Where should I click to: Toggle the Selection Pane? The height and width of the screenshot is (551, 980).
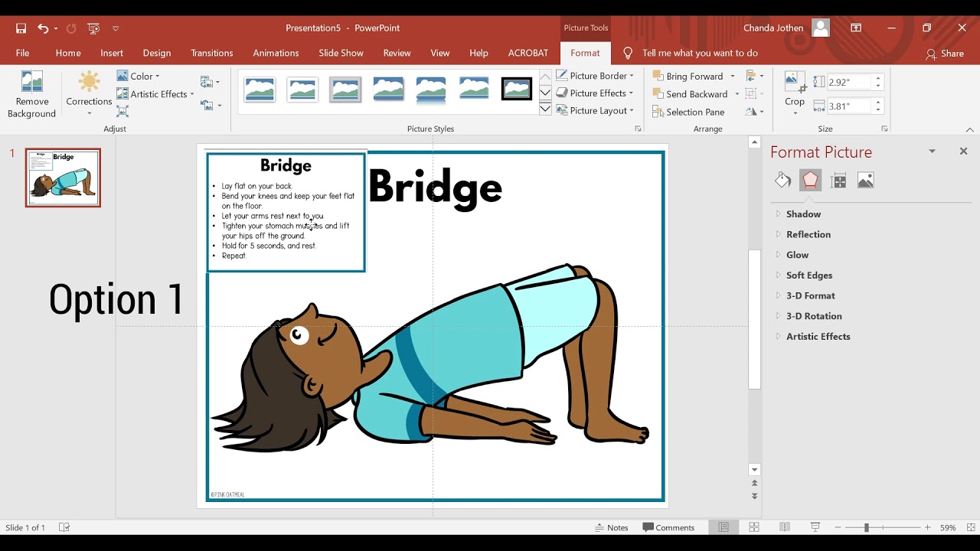(x=688, y=112)
